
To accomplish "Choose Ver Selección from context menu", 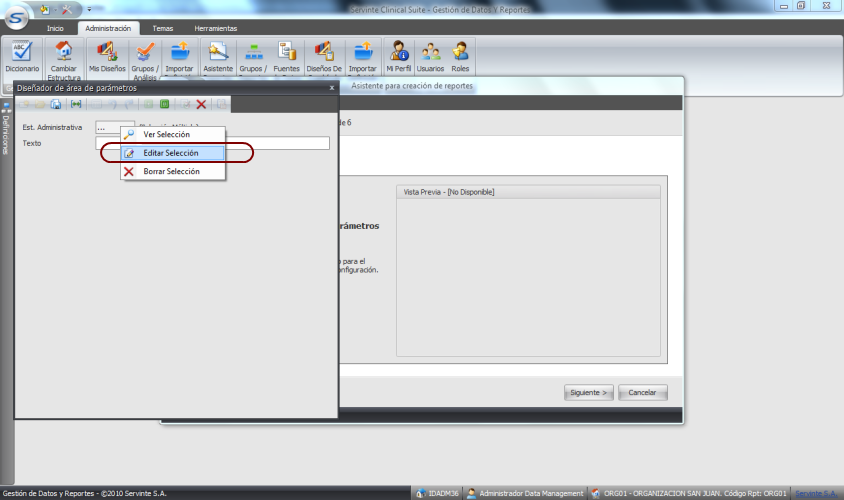I will [166, 134].
